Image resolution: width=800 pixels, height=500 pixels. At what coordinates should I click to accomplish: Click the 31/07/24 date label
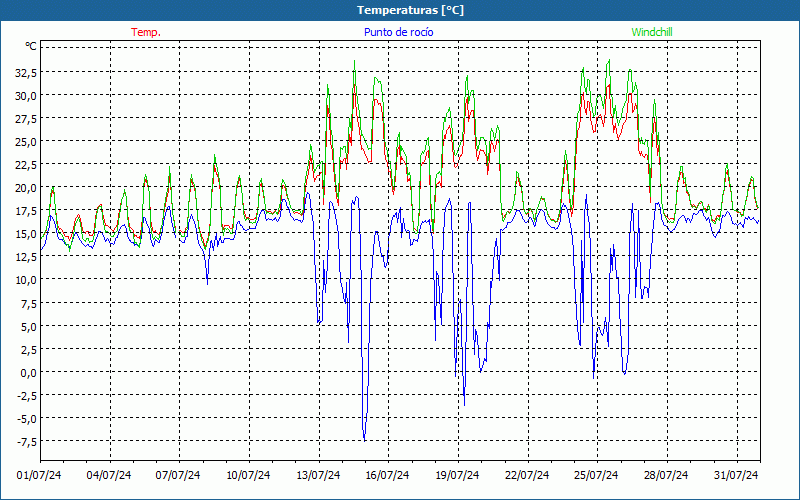736,475
